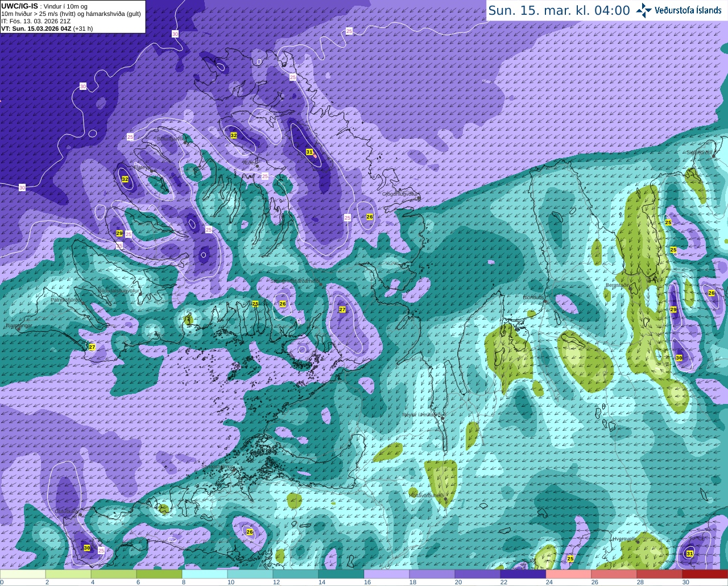
Task: Click the Patreksfjörður station label
Action: pyautogui.click(x=67, y=299)
